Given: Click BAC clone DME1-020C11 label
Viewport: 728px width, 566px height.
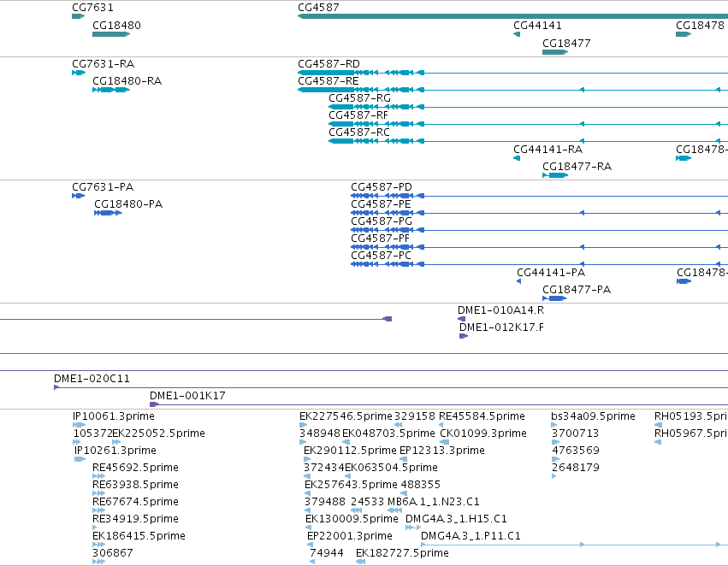Looking at the screenshot, I should (92, 379).
